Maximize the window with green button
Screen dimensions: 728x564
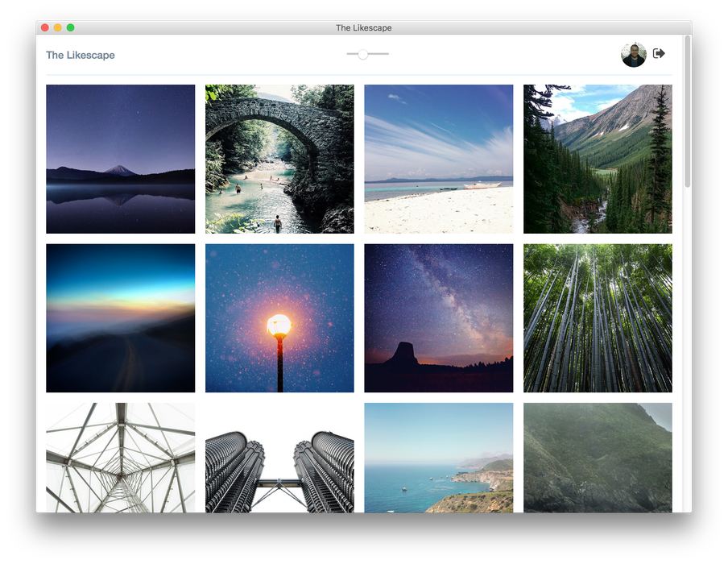point(71,27)
